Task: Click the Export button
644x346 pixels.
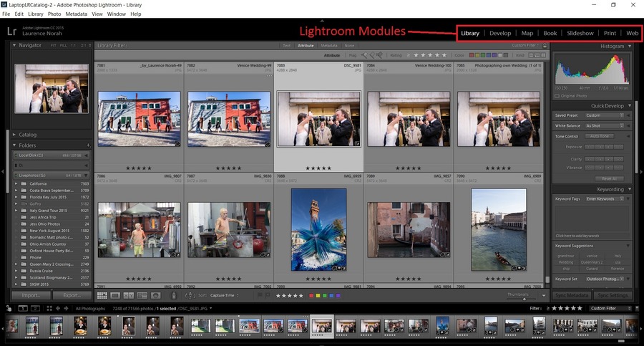Action: tap(72, 295)
